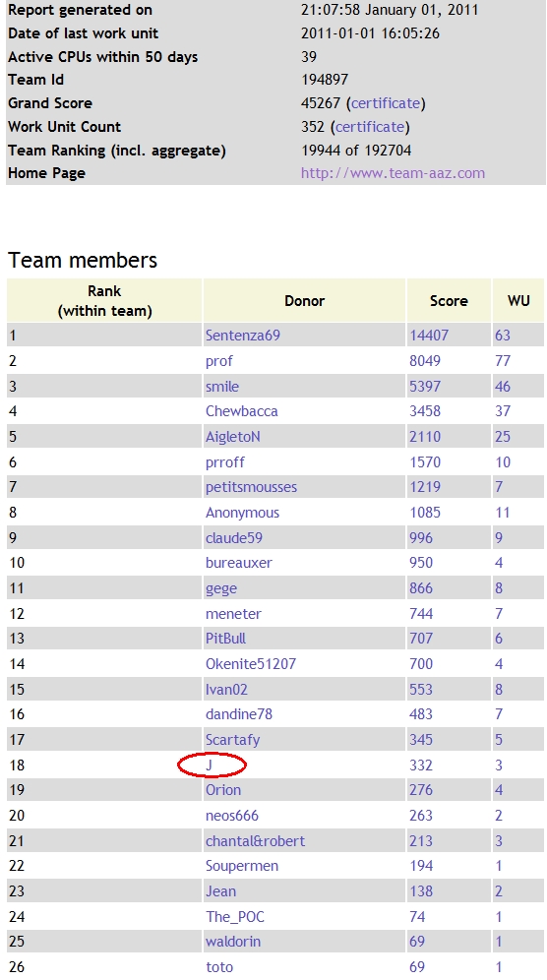Open the Anonymous donor entry

[x=242, y=513]
